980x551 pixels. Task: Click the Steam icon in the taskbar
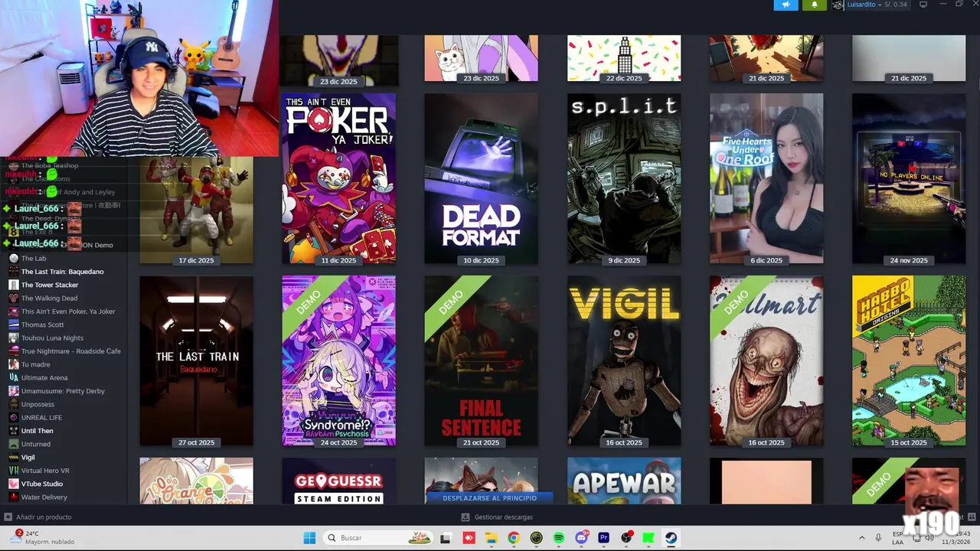tap(671, 538)
